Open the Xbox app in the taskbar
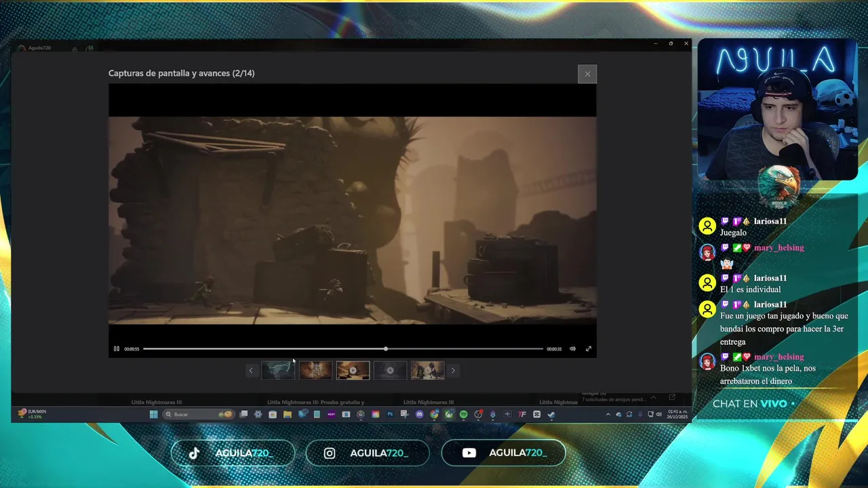This screenshot has width=868, height=488. 449,414
